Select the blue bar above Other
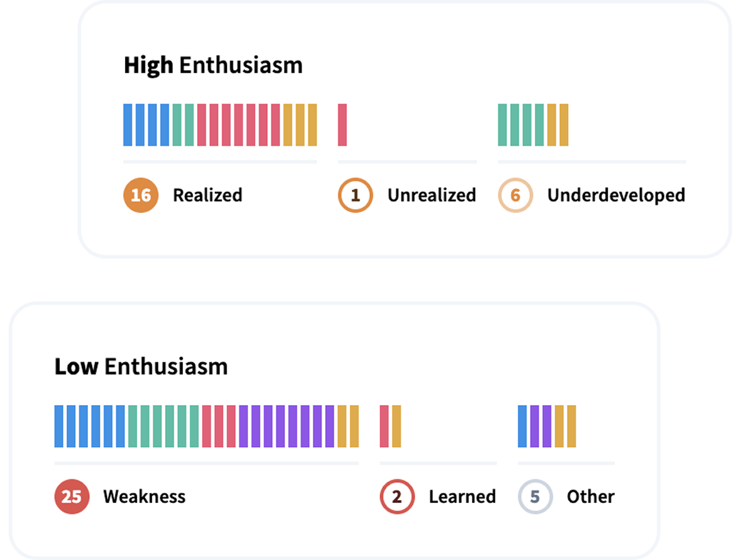 [522, 426]
